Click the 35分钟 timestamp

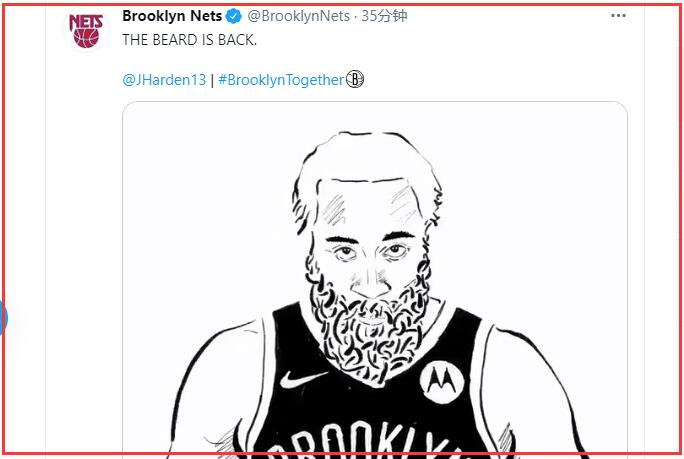(x=385, y=16)
